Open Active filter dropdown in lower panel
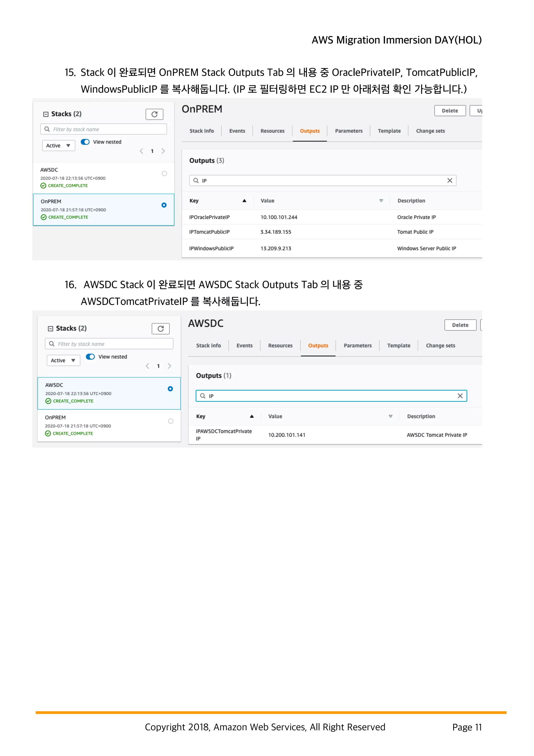This screenshot has height=756, width=534. 63,361
